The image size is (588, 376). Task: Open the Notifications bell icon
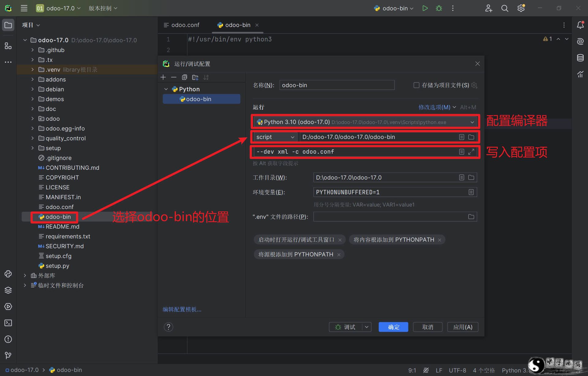(580, 25)
